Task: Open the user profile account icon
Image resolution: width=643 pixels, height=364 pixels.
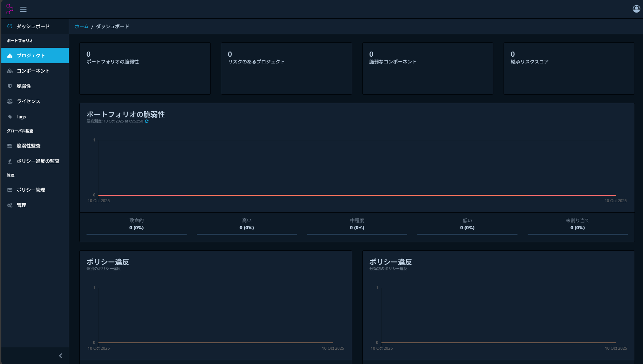Action: point(636,9)
